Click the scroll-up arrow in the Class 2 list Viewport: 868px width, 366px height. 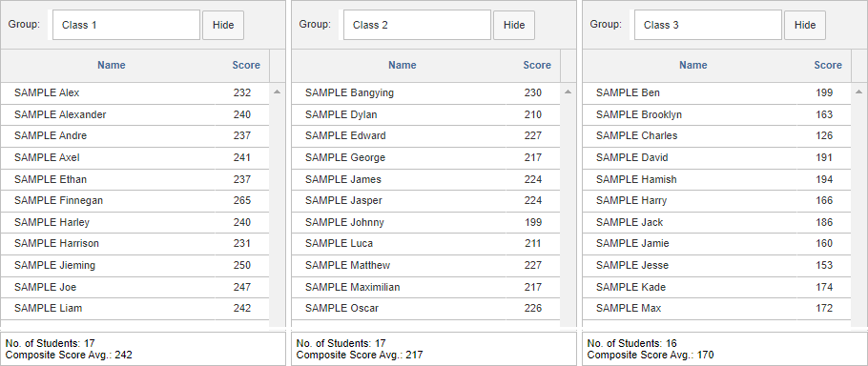(568, 91)
